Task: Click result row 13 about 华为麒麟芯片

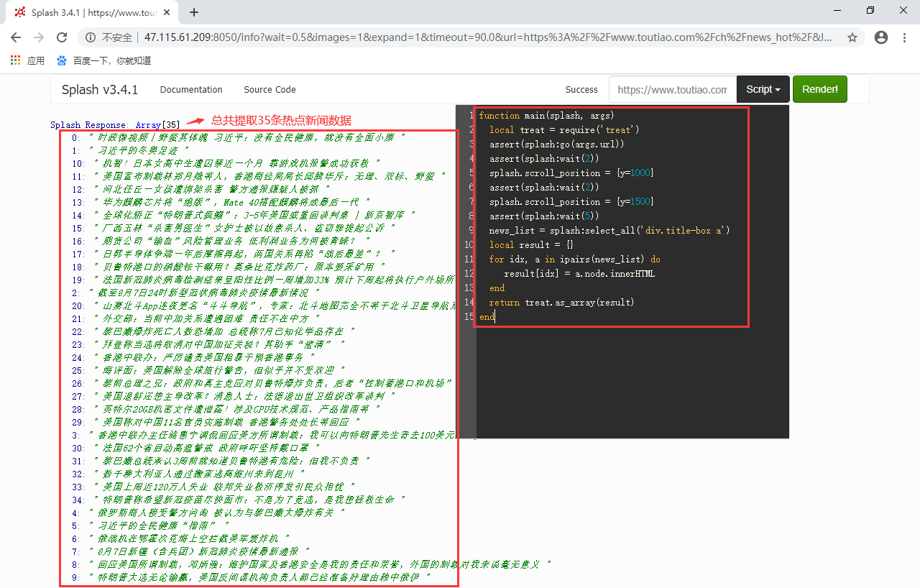Action: [x=231, y=203]
